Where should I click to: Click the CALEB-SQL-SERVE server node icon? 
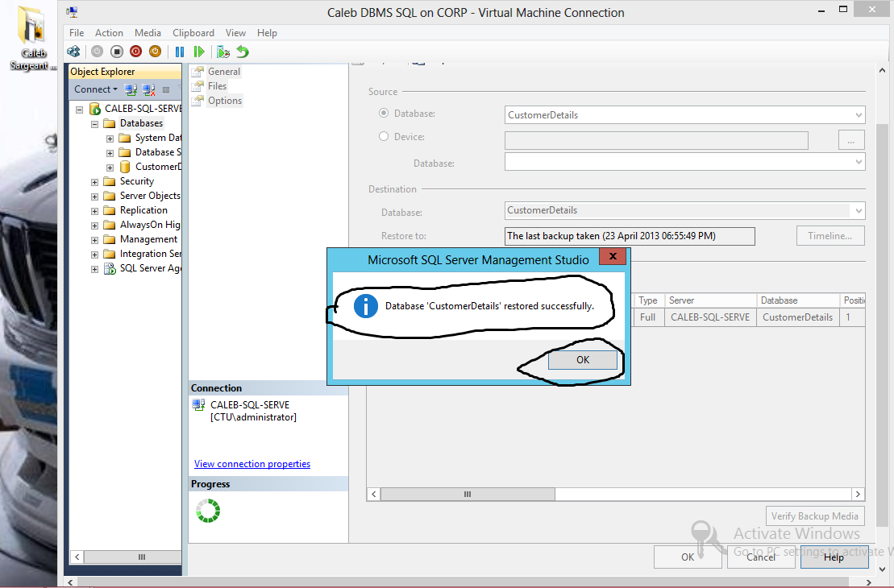(x=94, y=109)
